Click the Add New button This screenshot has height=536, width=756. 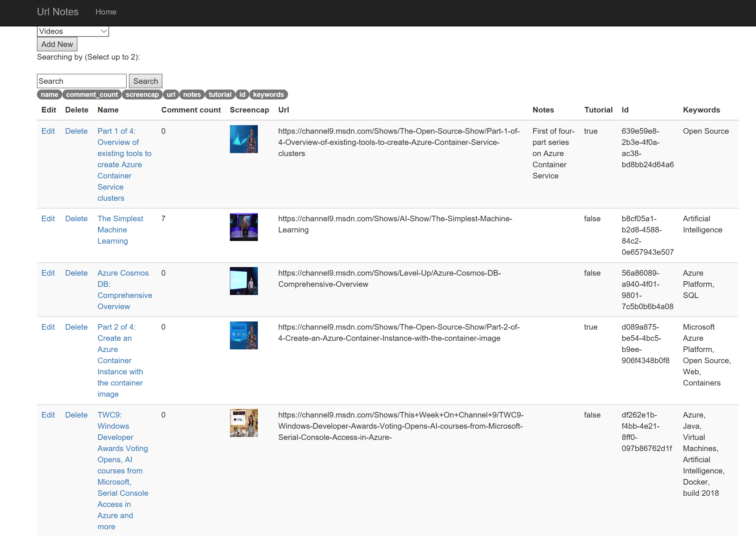click(x=57, y=44)
